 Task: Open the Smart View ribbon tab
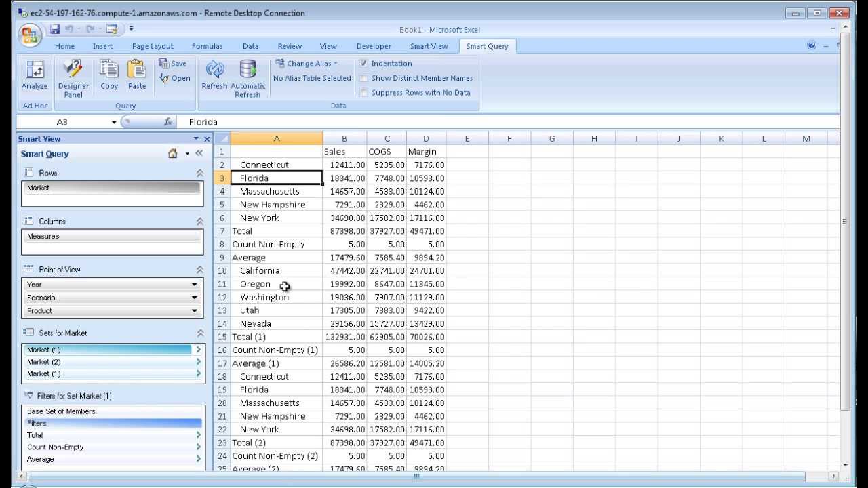pos(429,46)
